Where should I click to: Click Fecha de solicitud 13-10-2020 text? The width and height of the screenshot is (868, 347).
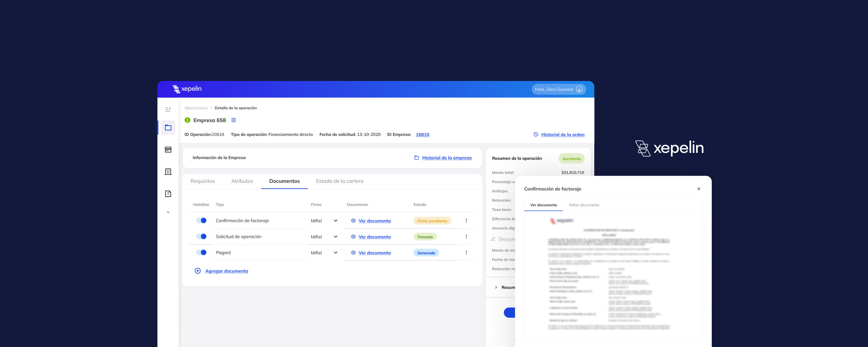point(350,135)
